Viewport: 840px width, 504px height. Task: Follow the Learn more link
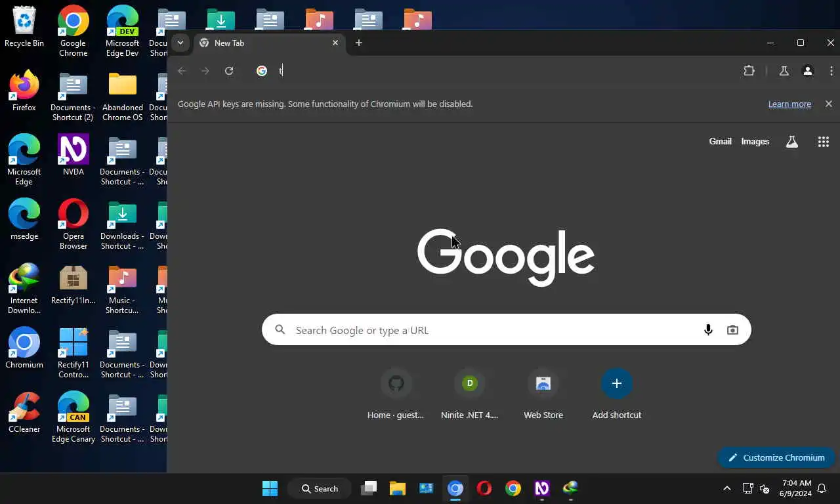click(x=789, y=104)
